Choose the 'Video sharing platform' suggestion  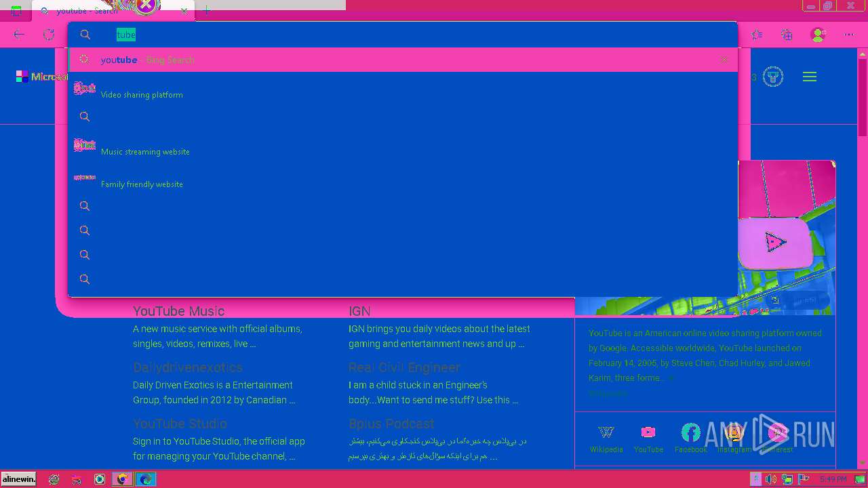click(x=403, y=88)
